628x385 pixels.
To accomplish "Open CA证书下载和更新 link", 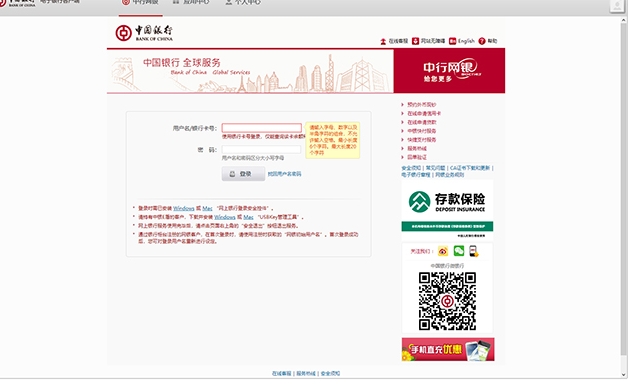I will 470,168.
